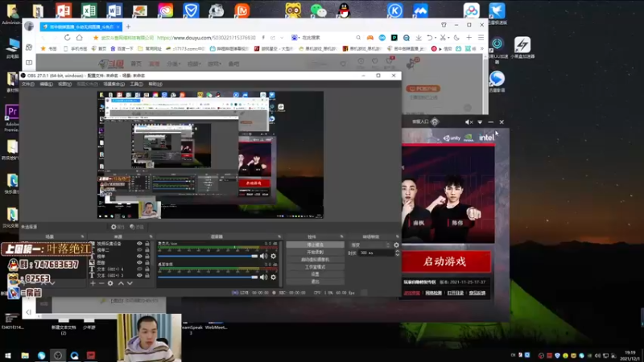Image resolution: width=644 pixels, height=362 pixels.
Task: Open the game launcher dropdown triangle menu
Action: tap(480, 122)
